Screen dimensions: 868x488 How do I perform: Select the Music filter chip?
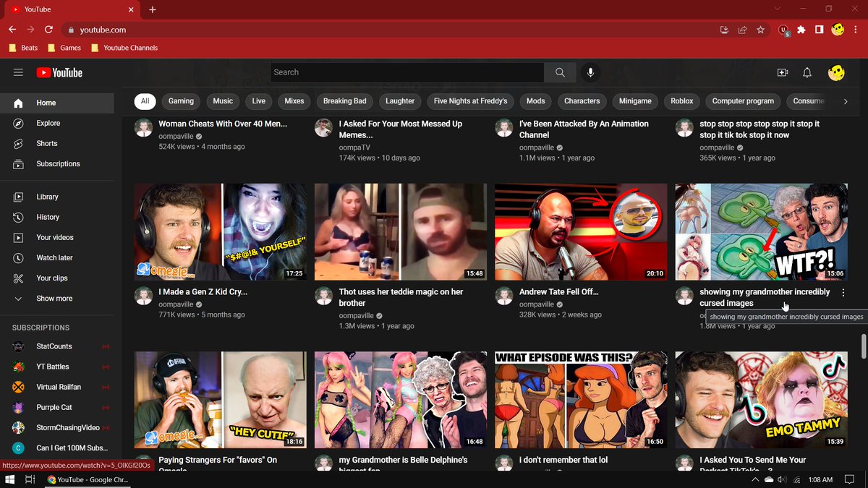click(x=223, y=101)
